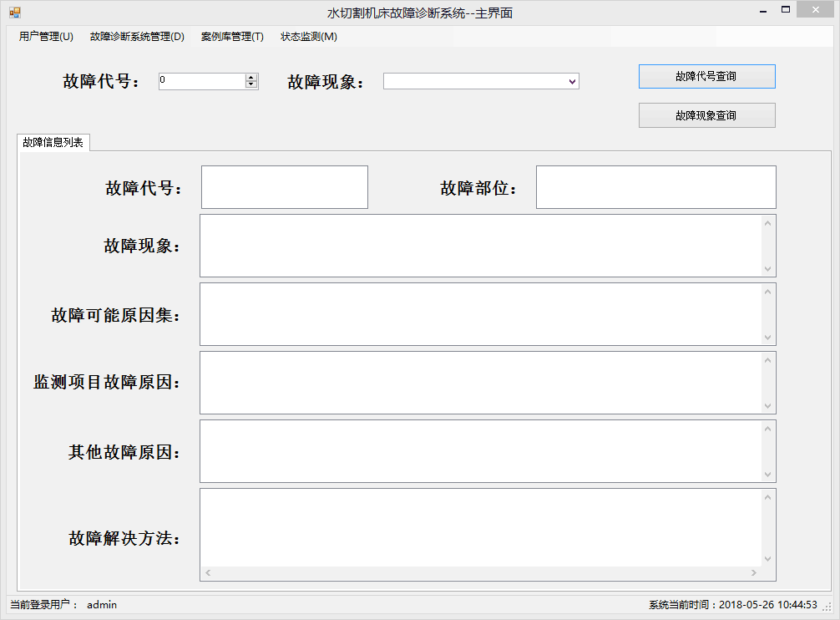Increase 故障代号 with spinner up arrow
The height and width of the screenshot is (620, 840).
250,78
